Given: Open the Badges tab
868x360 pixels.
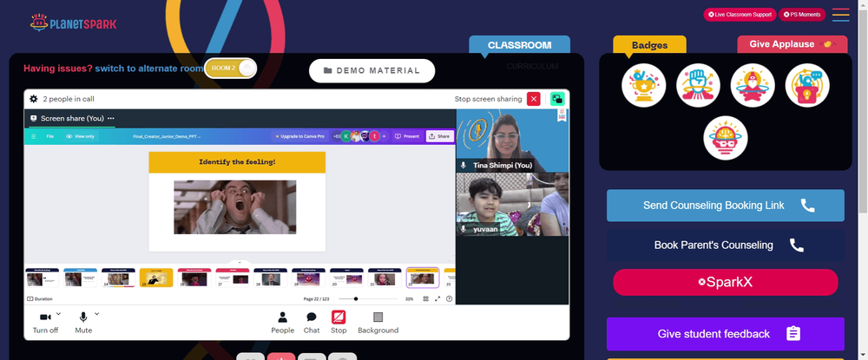Looking at the screenshot, I should coord(649,45).
